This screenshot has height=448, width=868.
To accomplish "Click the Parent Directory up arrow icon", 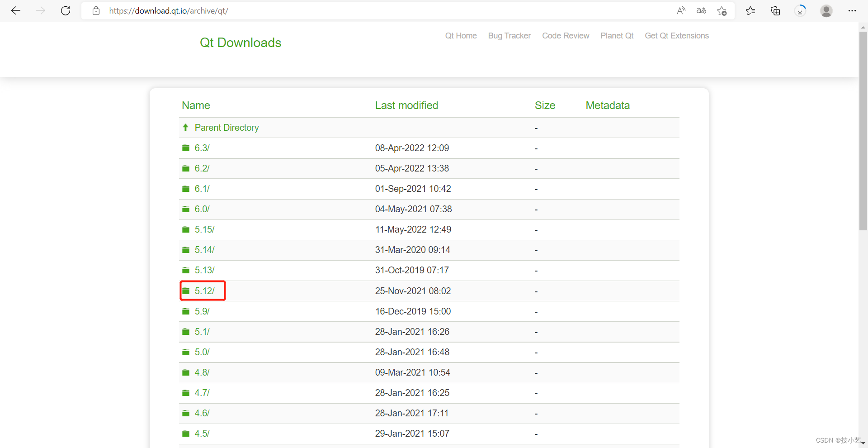I will [185, 128].
